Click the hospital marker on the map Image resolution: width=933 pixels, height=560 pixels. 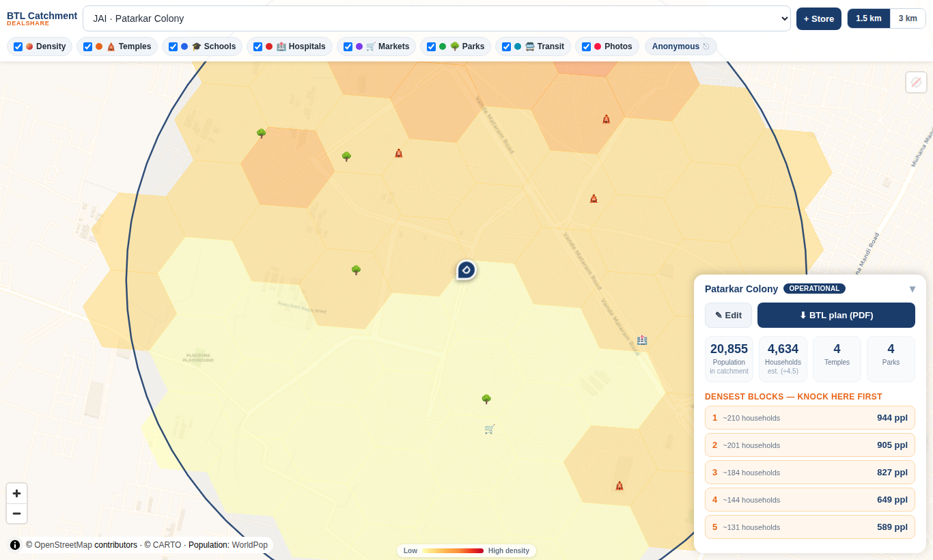642,340
